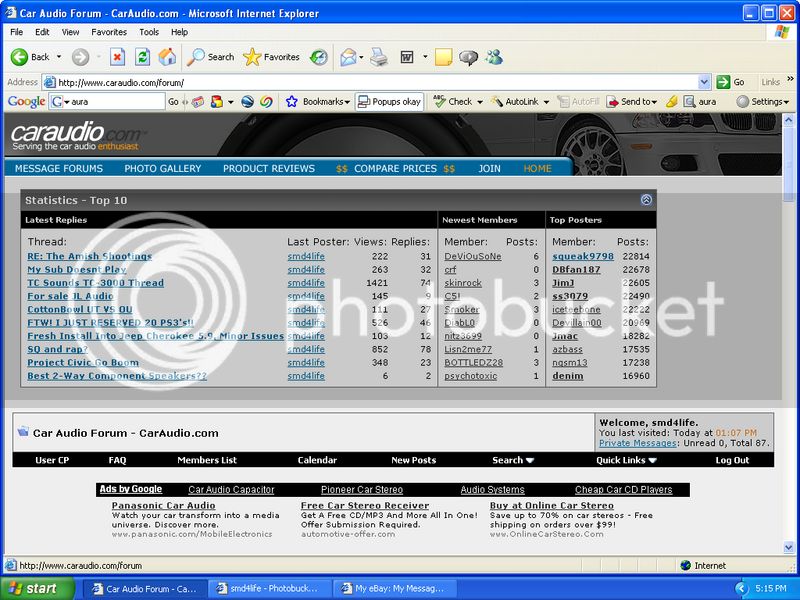Open 'TC Sounds TC-3000 Thread' link
This screenshot has height=600, width=800.
click(95, 283)
